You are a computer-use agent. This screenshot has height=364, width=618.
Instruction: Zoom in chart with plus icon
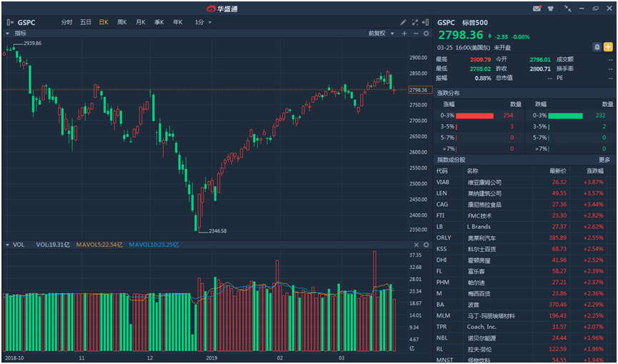pos(404,34)
